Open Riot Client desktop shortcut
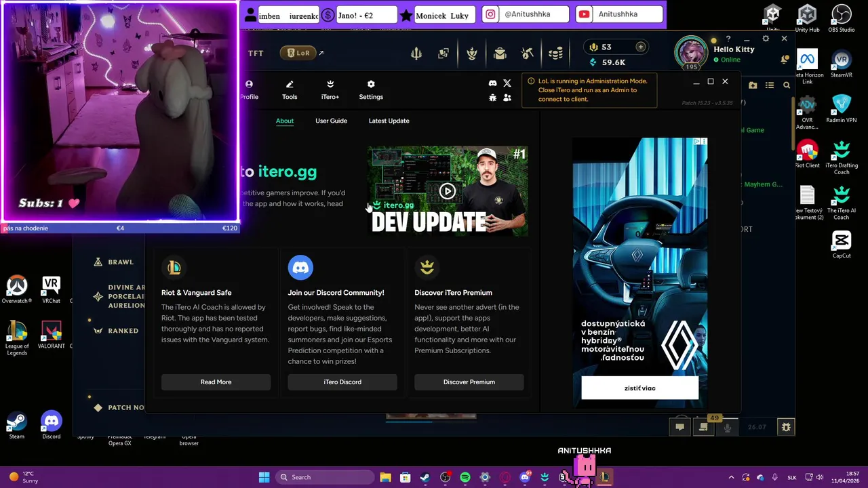The height and width of the screenshot is (488, 868). tap(807, 155)
